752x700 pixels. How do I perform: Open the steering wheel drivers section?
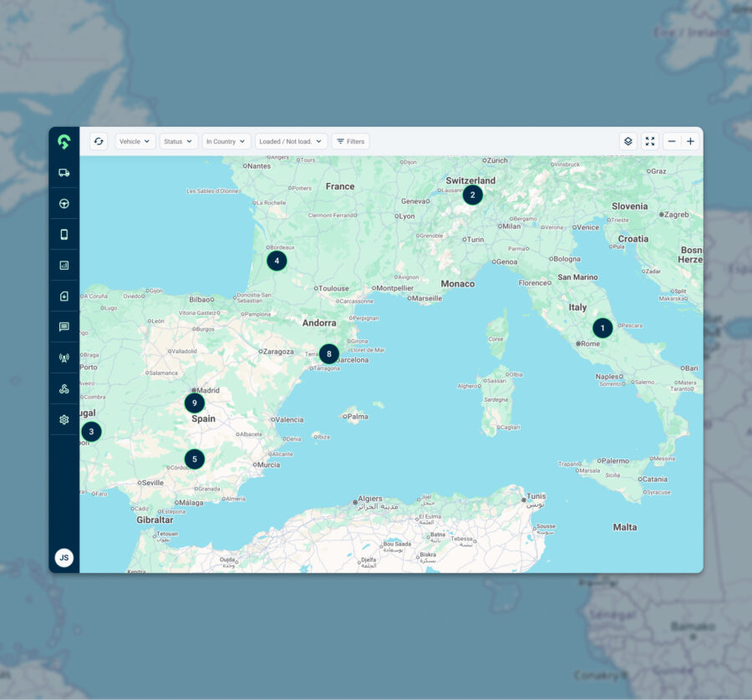(x=64, y=203)
